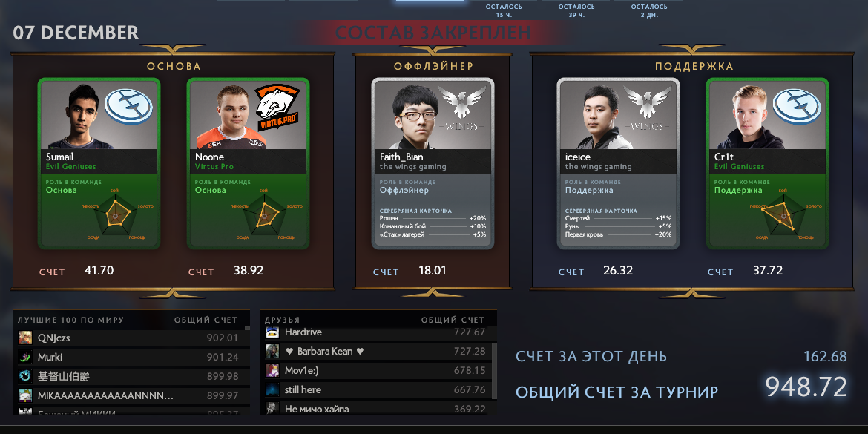
Task: Click the Virtus.Pro bear logo on Noone's card
Action: [277, 107]
